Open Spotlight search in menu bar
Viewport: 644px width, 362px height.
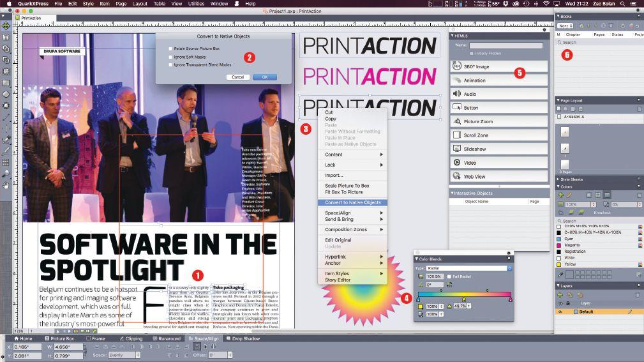[623, 4]
